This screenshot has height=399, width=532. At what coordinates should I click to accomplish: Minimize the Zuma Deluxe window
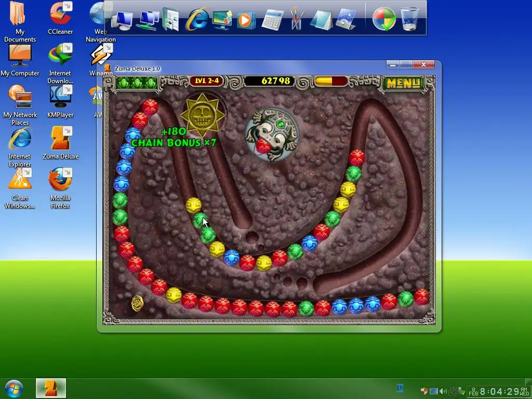pyautogui.click(x=393, y=64)
